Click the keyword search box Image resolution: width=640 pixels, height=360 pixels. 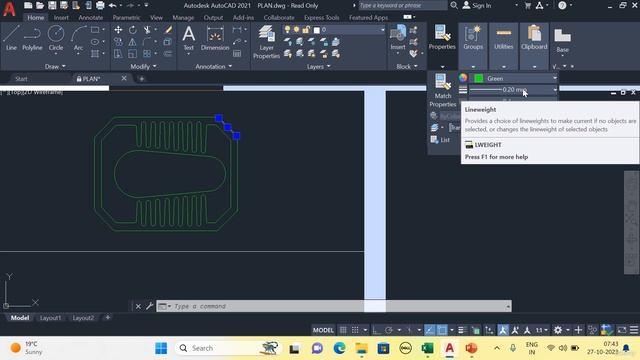click(402, 5)
